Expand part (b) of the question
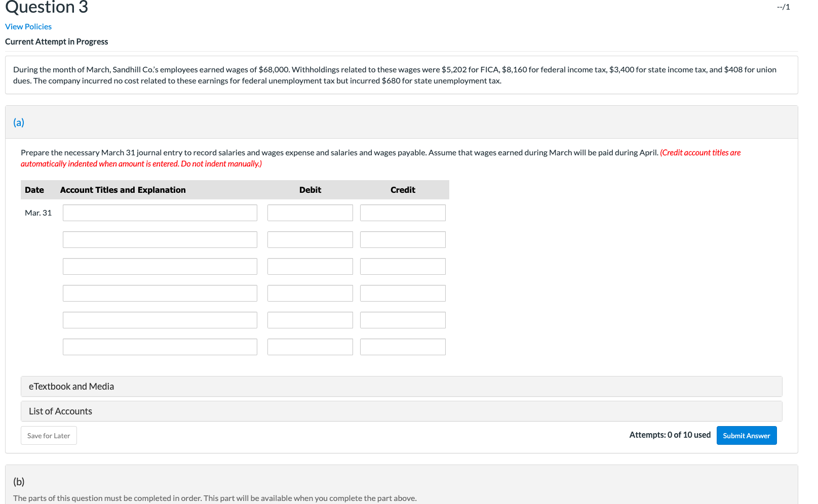Viewport: 818px width, 504px height. point(19,481)
